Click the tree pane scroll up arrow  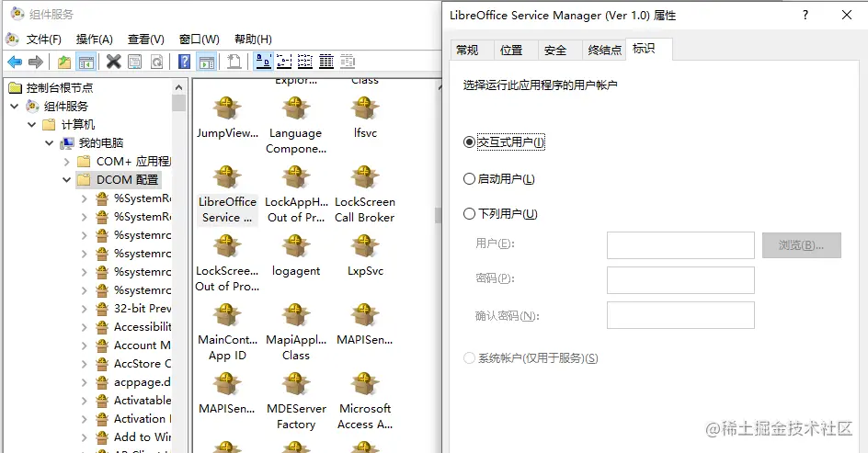click(178, 87)
